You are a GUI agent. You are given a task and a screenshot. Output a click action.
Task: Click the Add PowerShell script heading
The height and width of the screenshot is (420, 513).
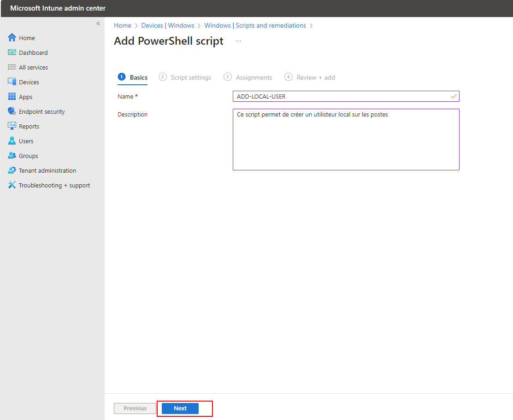[169, 41]
